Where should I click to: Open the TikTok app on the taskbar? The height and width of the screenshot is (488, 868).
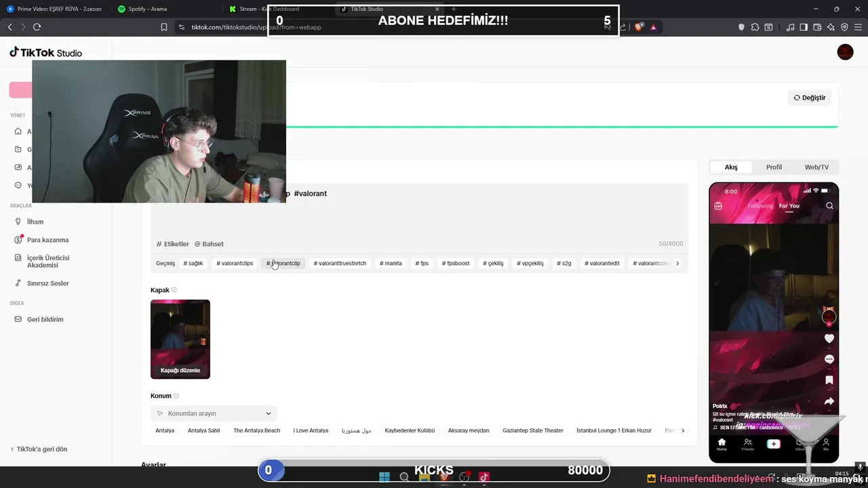[x=484, y=477]
